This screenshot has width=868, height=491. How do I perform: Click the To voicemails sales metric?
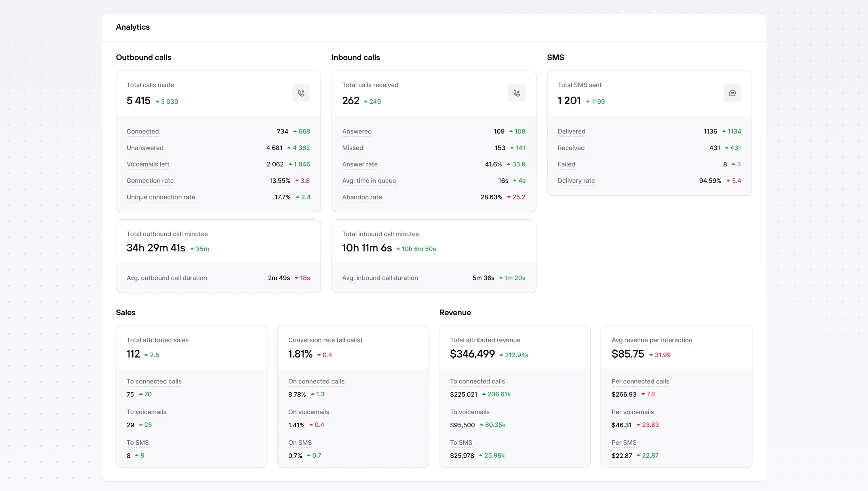click(146, 412)
